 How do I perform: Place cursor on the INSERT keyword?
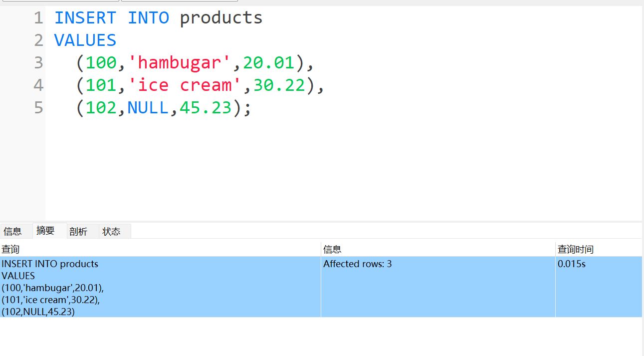click(85, 18)
